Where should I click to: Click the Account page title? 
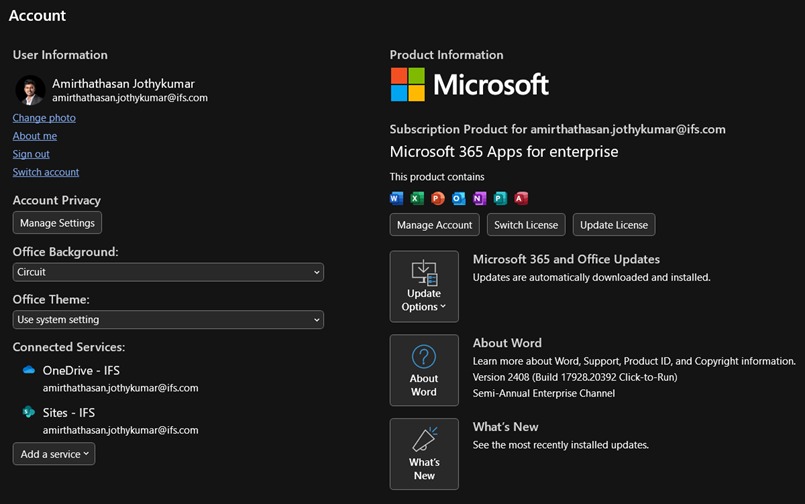pyautogui.click(x=37, y=16)
